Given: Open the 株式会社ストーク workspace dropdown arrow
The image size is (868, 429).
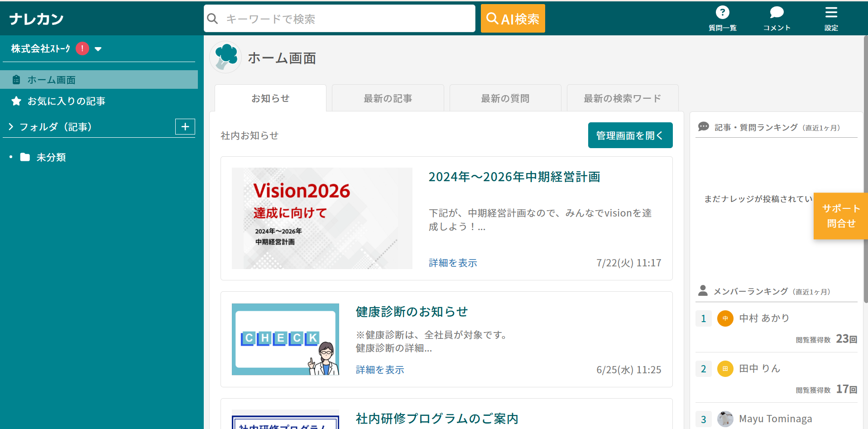Looking at the screenshot, I should click(x=98, y=49).
